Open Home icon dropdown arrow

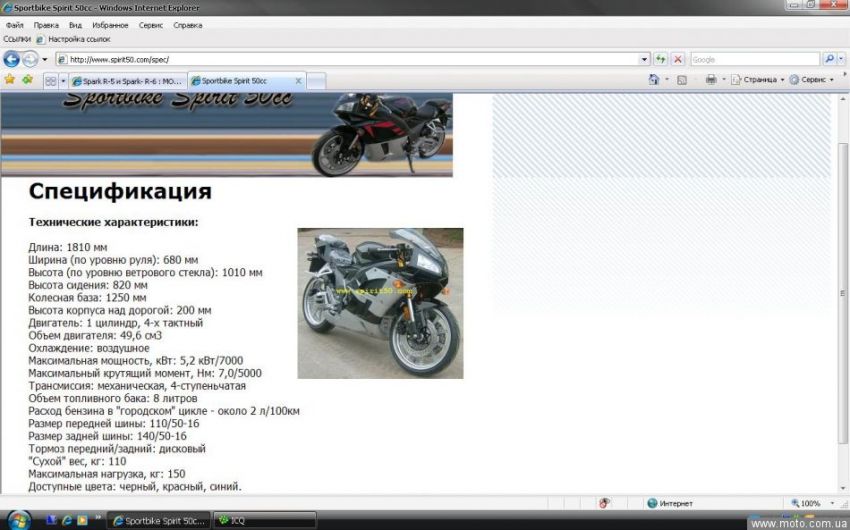pyautogui.click(x=667, y=80)
